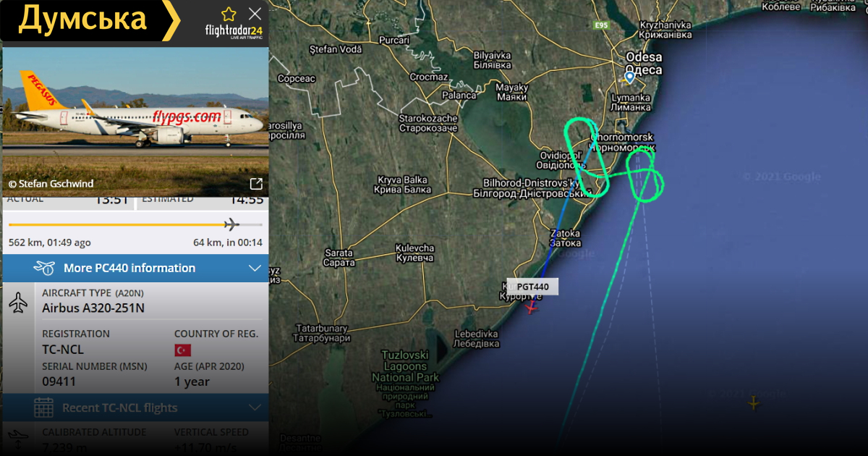Click the Думська logo banner

[x=90, y=20]
